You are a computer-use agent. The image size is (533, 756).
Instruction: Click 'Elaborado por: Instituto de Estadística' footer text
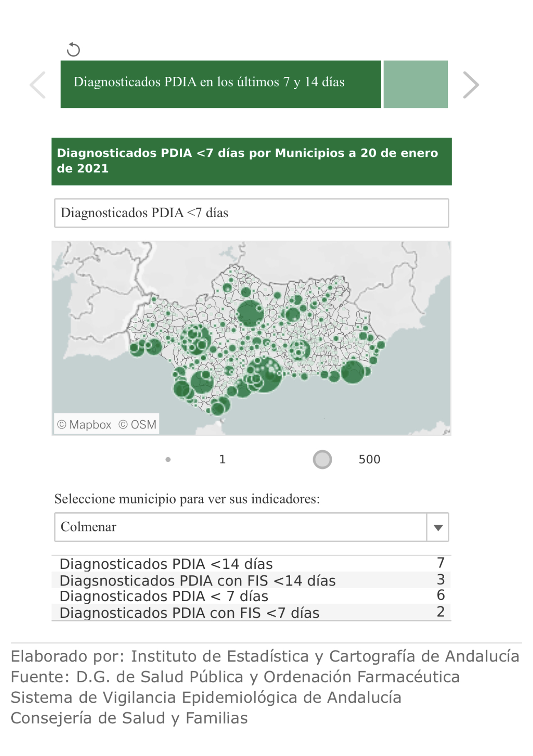click(x=265, y=656)
